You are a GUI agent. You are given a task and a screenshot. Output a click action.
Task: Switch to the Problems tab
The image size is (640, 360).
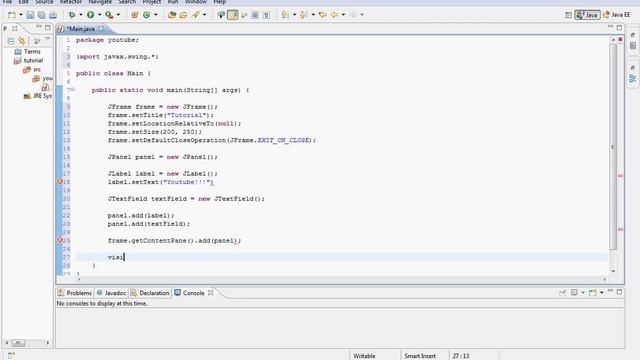(75, 293)
